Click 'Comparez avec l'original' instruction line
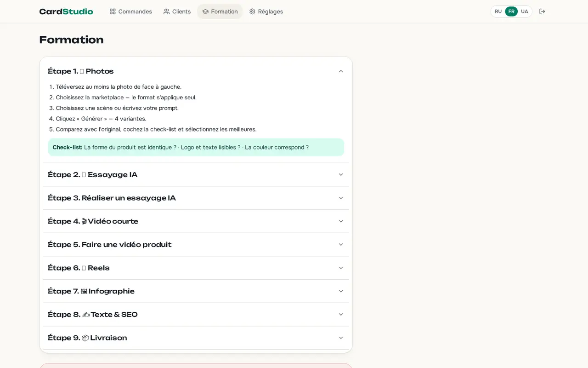Viewport: 588px width, 368px height. click(156, 129)
